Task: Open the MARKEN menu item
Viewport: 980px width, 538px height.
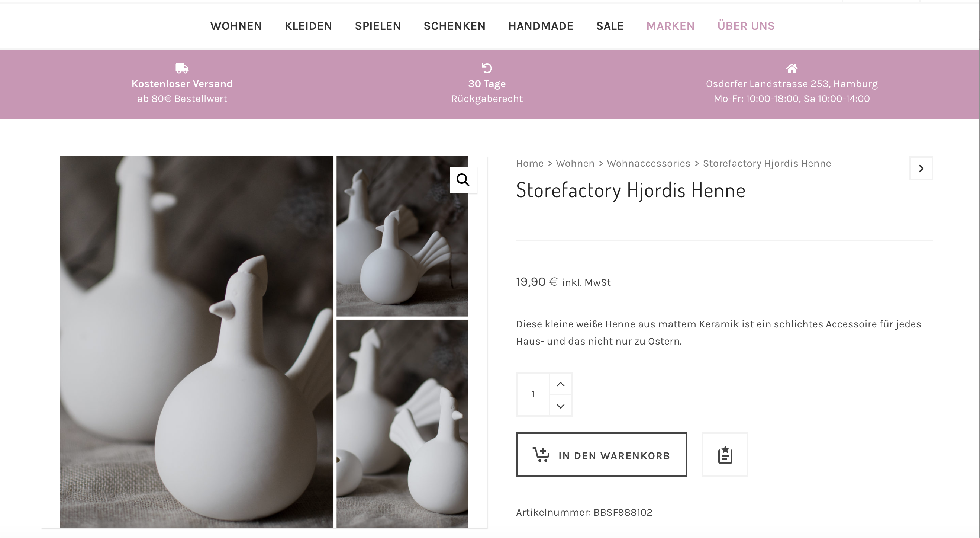Action: pyautogui.click(x=670, y=26)
